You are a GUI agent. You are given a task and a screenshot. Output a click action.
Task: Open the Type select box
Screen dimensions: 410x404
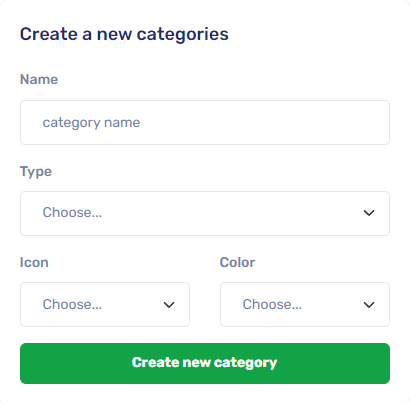tap(205, 213)
